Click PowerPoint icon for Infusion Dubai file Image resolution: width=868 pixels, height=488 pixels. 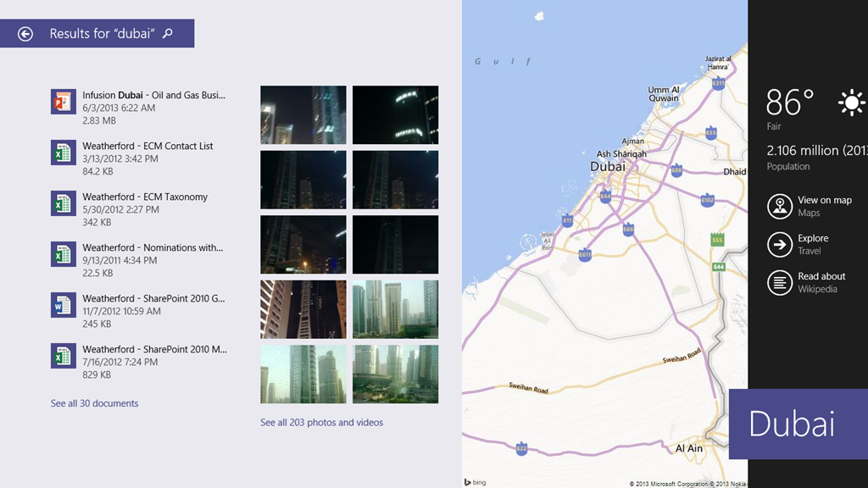coord(63,102)
